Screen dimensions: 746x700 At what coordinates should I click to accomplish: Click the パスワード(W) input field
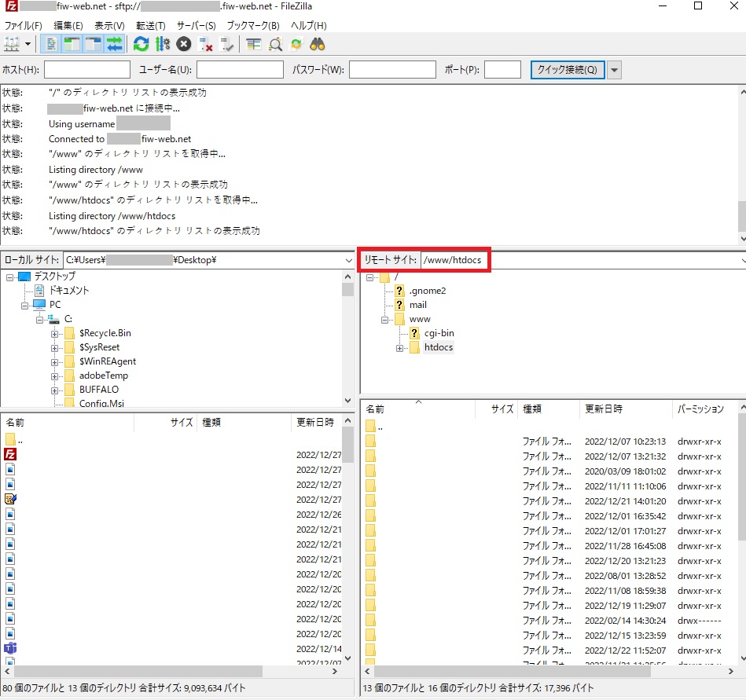392,69
